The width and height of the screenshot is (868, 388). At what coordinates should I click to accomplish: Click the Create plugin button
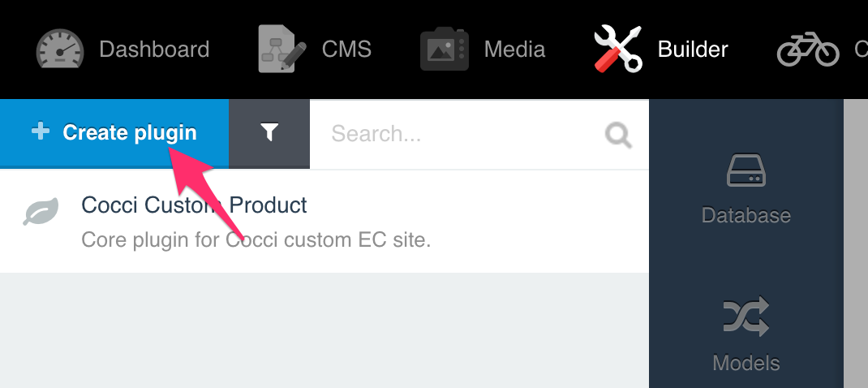point(114,133)
